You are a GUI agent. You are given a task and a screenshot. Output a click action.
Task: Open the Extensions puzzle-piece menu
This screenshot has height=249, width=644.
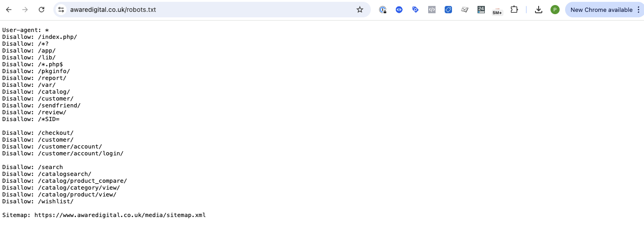click(514, 10)
